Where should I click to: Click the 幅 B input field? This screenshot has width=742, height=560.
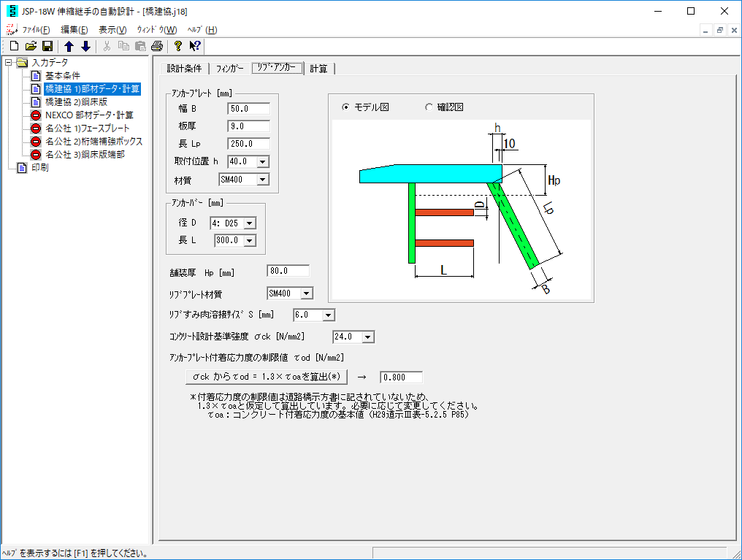pyautogui.click(x=248, y=109)
